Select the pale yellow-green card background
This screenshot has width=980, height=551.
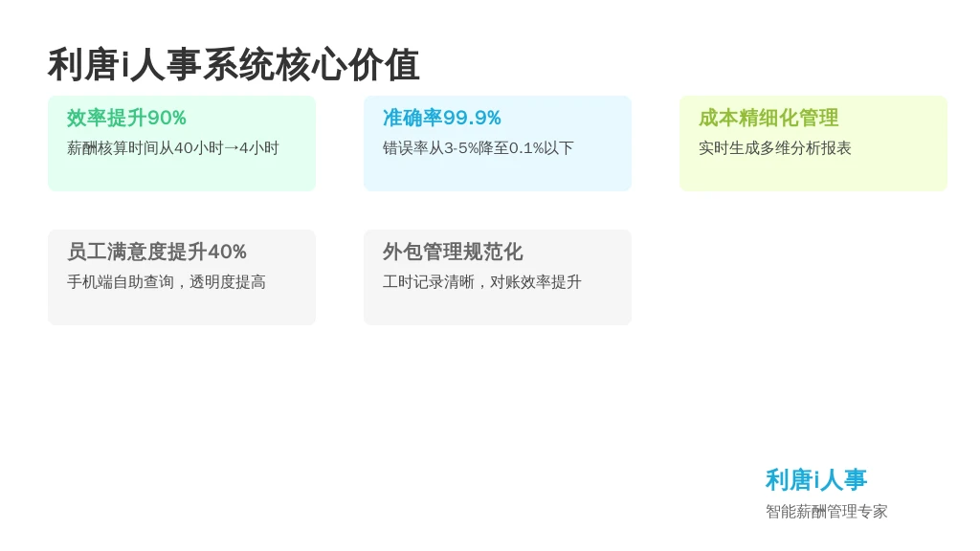click(x=813, y=175)
